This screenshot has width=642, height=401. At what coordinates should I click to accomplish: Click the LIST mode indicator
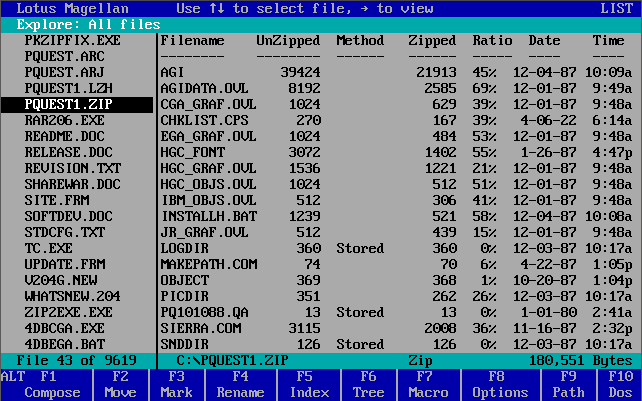tap(619, 7)
